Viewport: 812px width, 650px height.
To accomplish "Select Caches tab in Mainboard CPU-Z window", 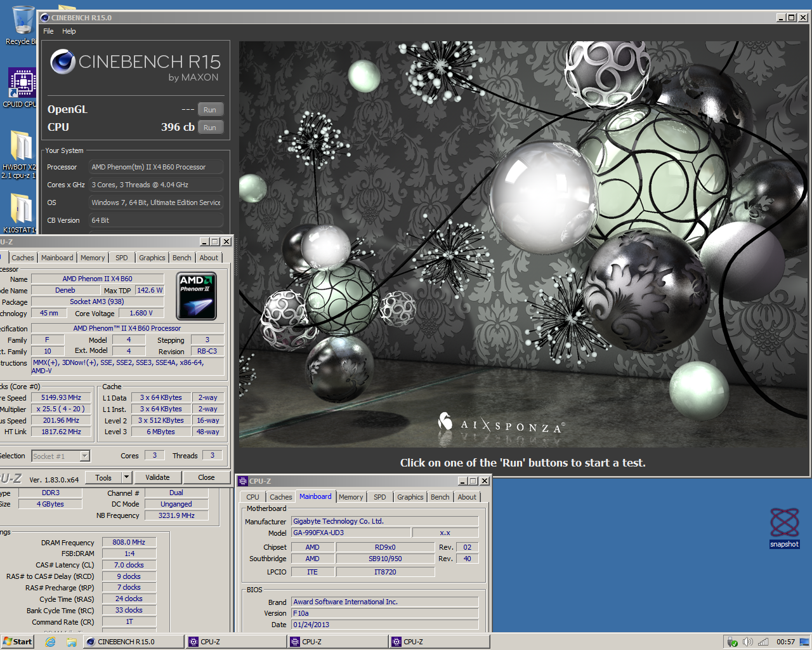I will tap(280, 497).
